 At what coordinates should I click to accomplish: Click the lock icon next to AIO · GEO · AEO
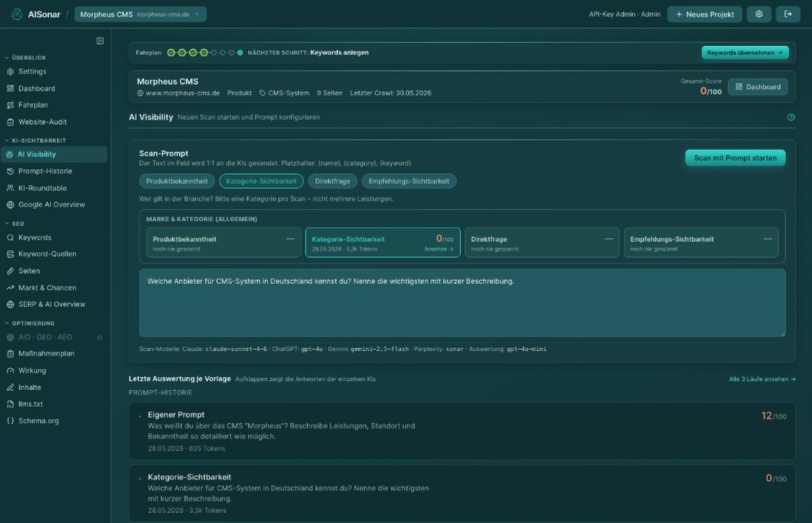(100, 337)
